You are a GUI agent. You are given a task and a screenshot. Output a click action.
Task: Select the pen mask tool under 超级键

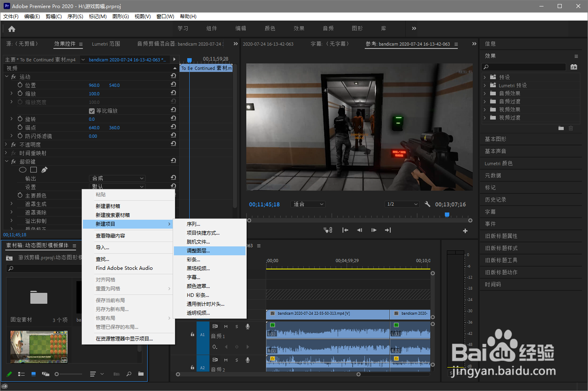(x=44, y=170)
